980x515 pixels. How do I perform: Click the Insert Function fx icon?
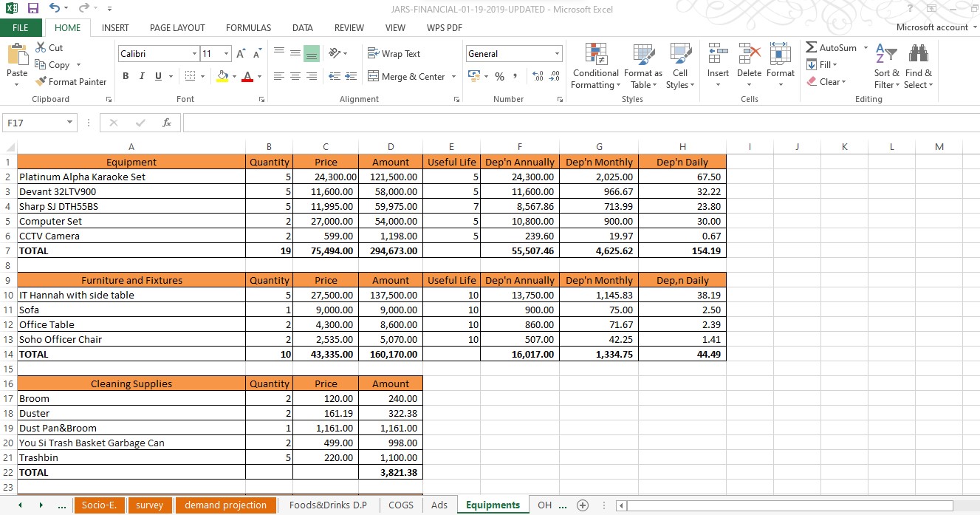point(167,123)
